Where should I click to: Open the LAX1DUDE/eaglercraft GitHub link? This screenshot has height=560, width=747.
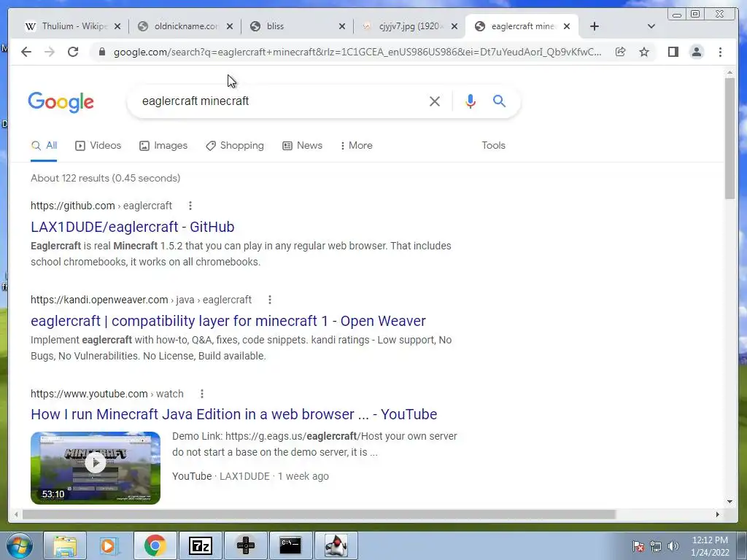pos(133,227)
